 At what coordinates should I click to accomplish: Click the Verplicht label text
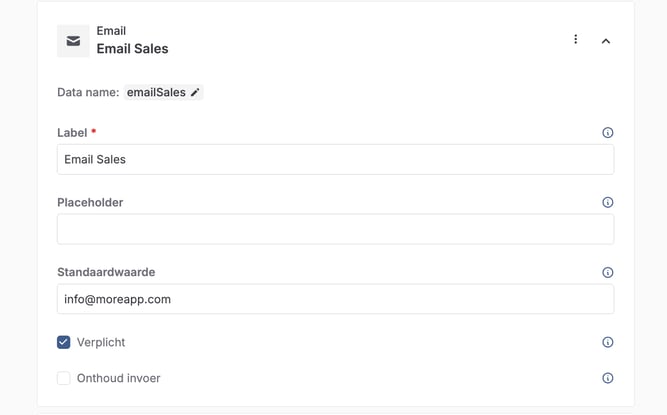[x=101, y=343]
